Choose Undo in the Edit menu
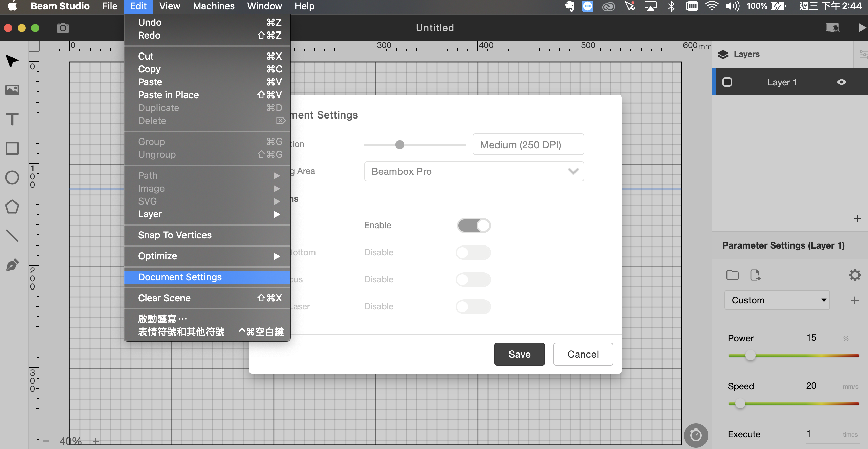 207,22
